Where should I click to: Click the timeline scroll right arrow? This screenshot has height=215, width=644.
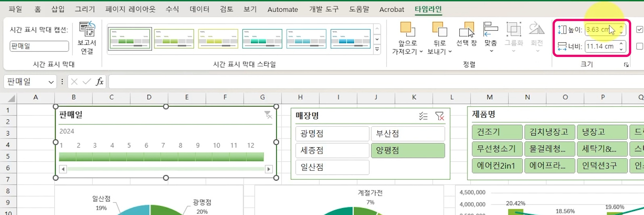[269, 169]
